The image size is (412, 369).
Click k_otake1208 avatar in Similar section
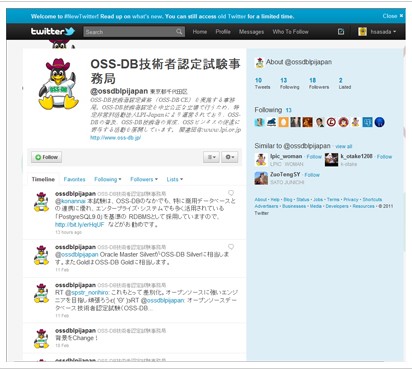[331, 160]
